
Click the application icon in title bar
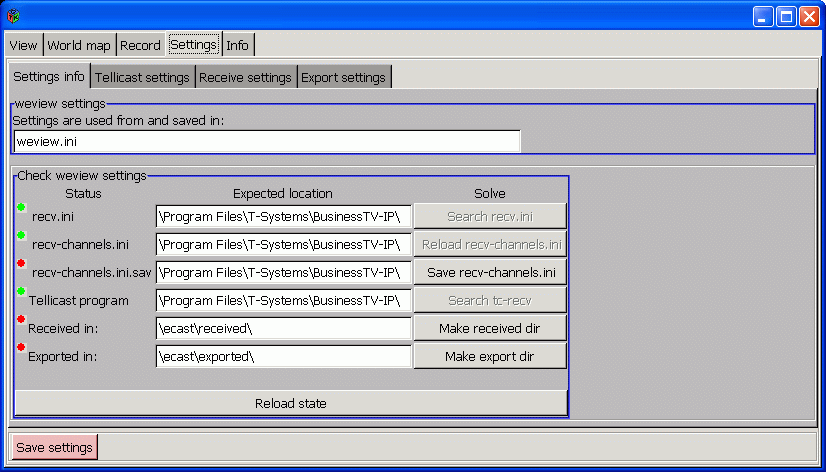click(13, 15)
